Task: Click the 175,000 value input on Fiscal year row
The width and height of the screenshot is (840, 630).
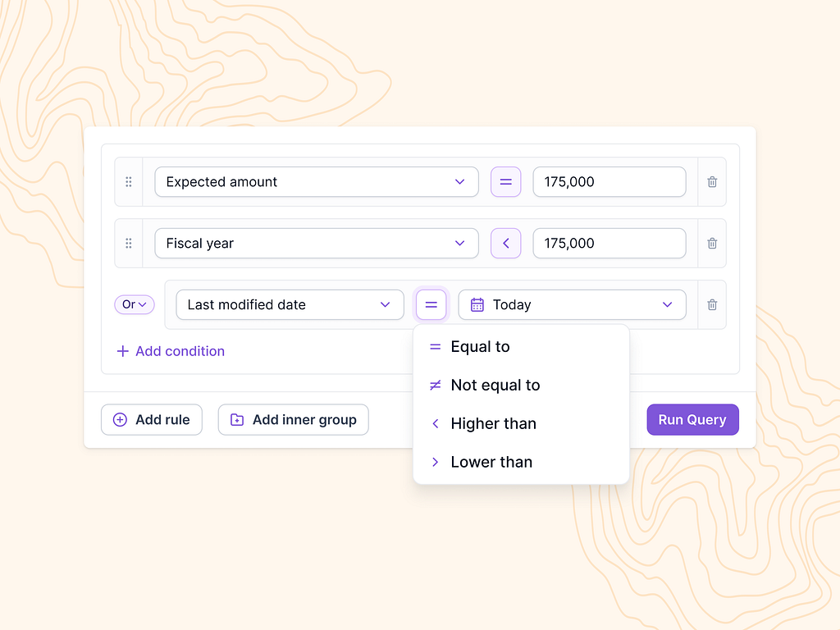Action: pyautogui.click(x=609, y=243)
